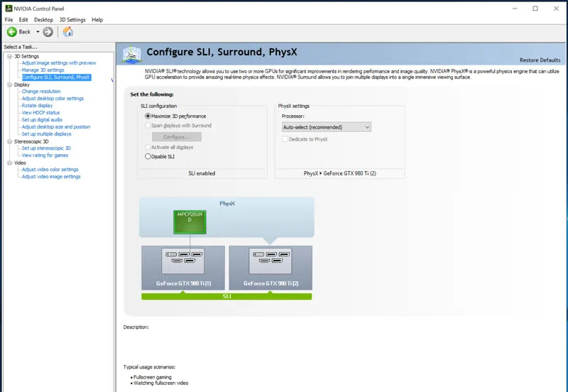Click the green SLI bar

pyautogui.click(x=226, y=296)
